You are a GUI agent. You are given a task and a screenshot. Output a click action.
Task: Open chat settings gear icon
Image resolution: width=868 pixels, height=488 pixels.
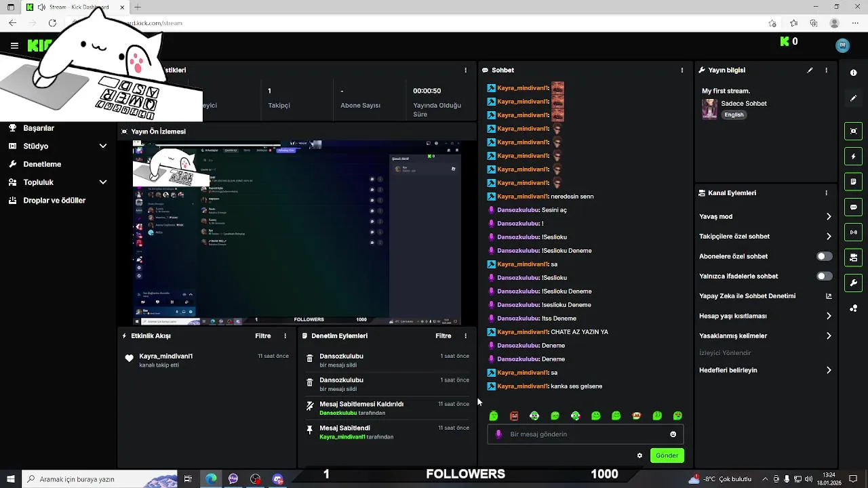[639, 455]
